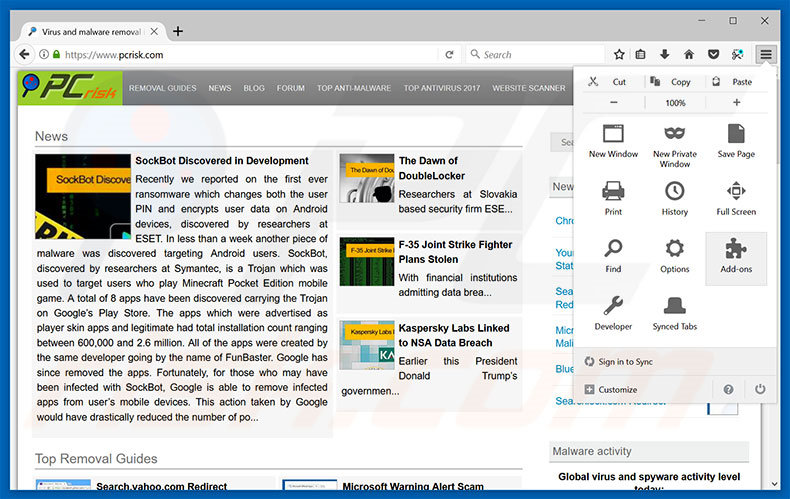Screen dimensions: 790x499
Task: Go to Home page icon
Action: coord(689,54)
